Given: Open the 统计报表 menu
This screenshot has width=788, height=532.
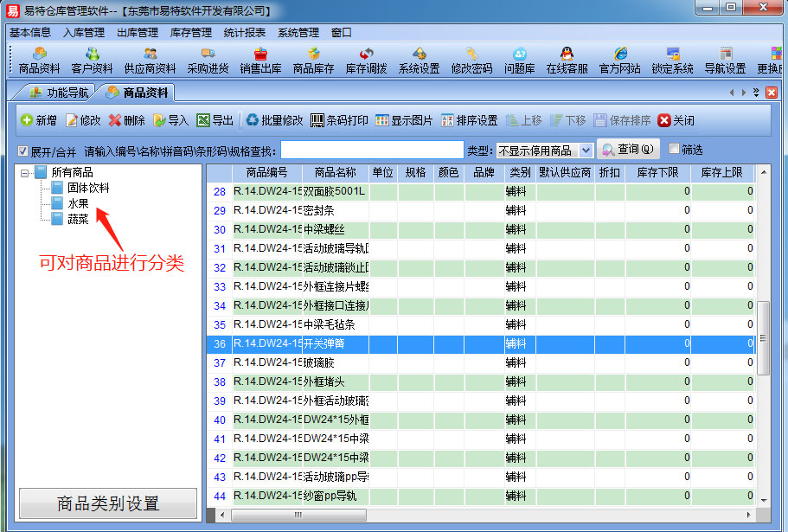Looking at the screenshot, I should point(245,33).
